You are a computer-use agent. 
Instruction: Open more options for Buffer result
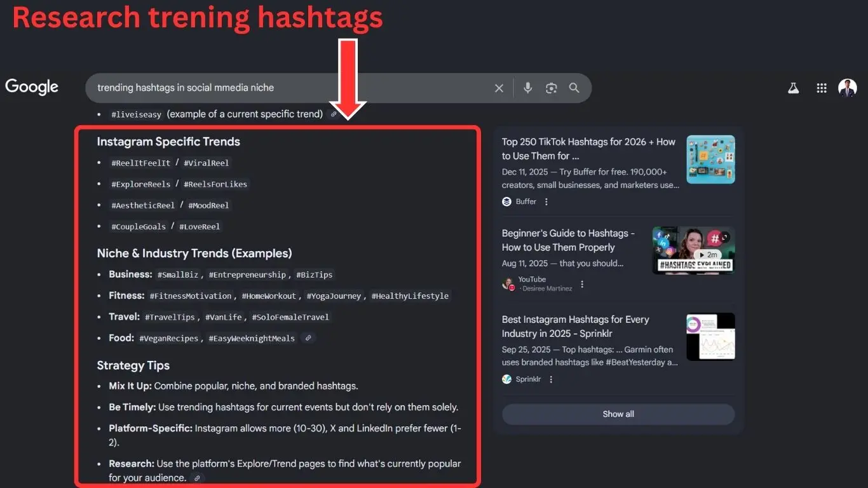[546, 201]
